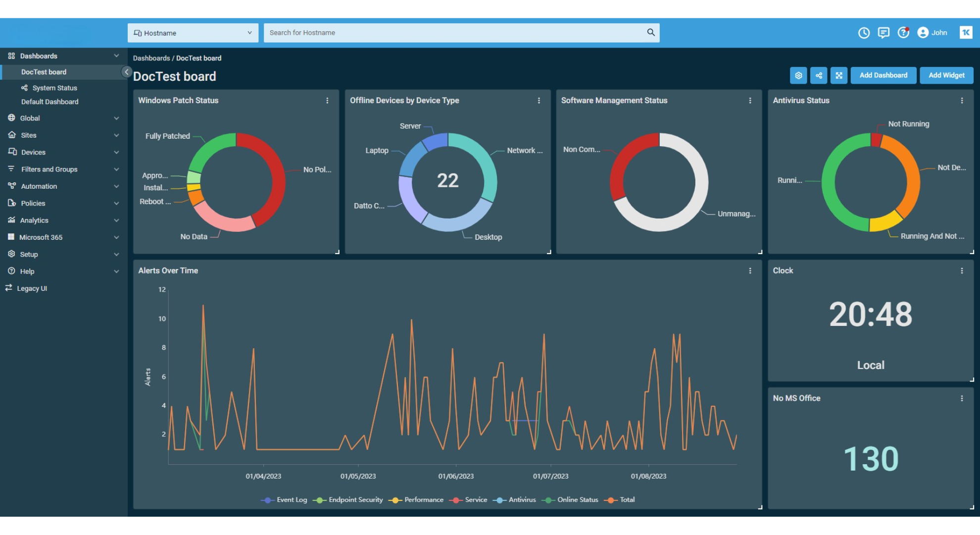Click the share dashboard icon

[x=819, y=75]
